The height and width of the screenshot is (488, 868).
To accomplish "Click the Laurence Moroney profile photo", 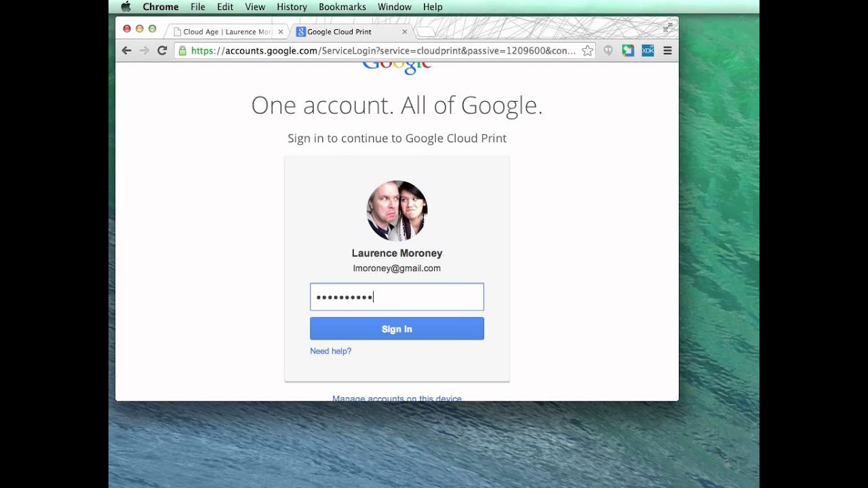I will pos(397,211).
